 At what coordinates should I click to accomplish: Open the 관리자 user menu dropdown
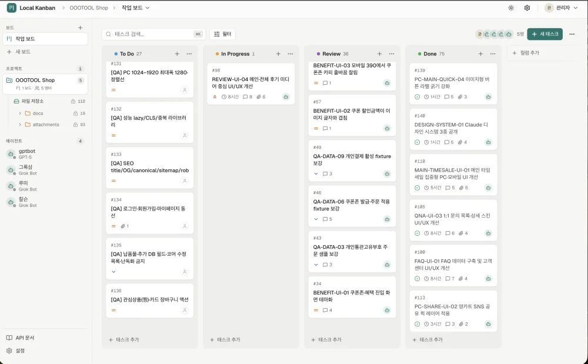(x=562, y=8)
